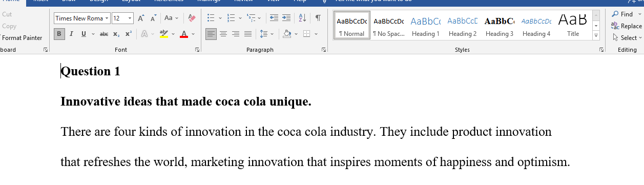
Task: Apply Title style
Action: tap(573, 26)
